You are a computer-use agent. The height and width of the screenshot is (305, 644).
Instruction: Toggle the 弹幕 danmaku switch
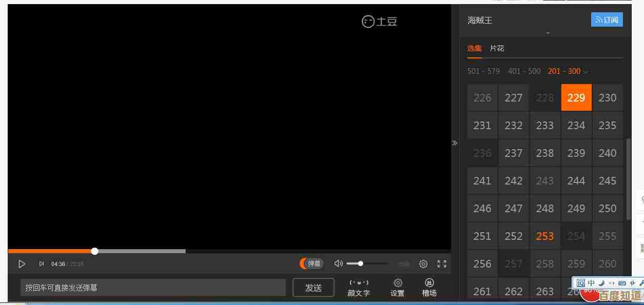[311, 263]
